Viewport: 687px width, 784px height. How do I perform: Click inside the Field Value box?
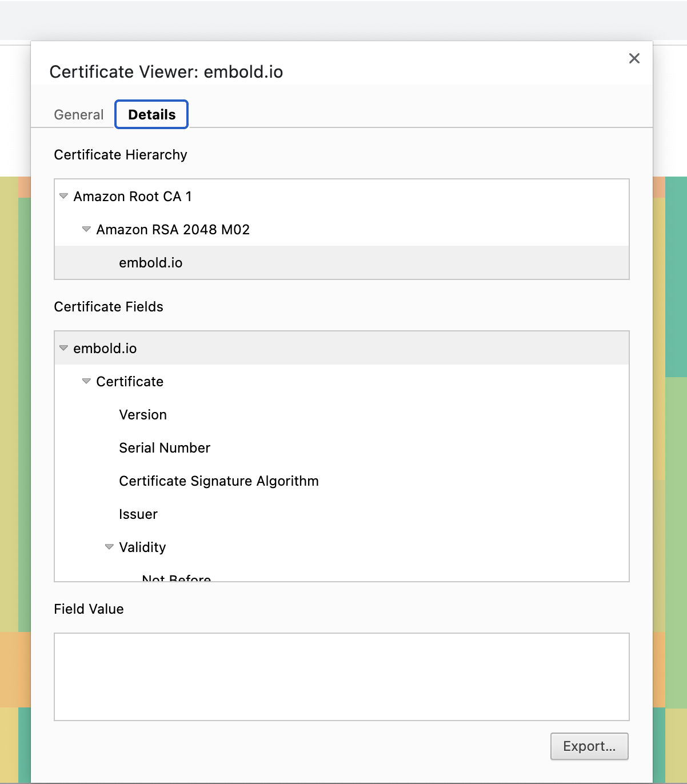[342, 677]
